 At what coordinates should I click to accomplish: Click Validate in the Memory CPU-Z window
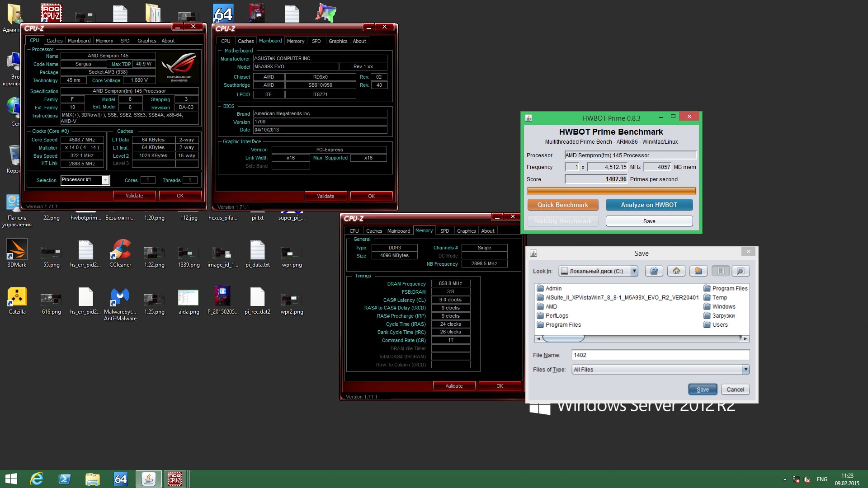[x=454, y=386]
